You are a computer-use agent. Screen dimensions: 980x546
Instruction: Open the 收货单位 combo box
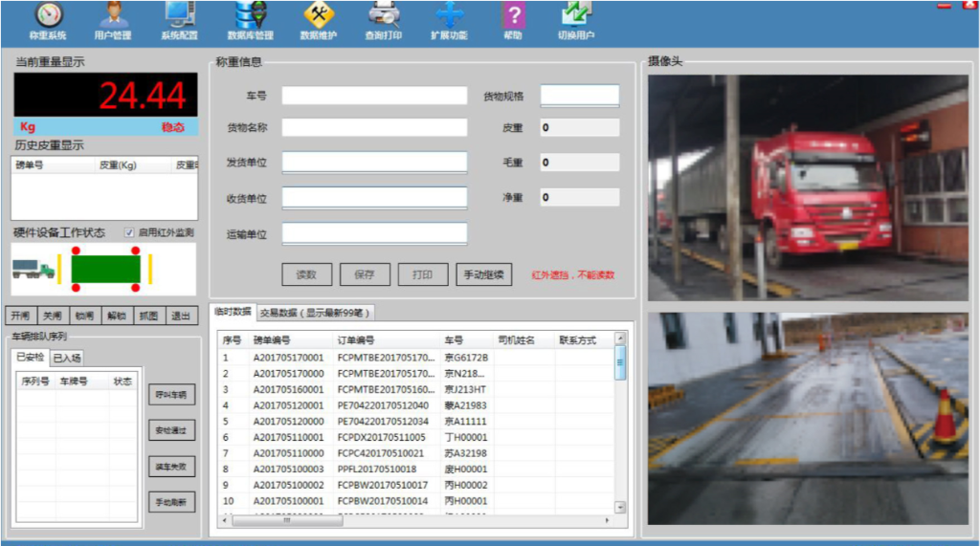tap(374, 198)
